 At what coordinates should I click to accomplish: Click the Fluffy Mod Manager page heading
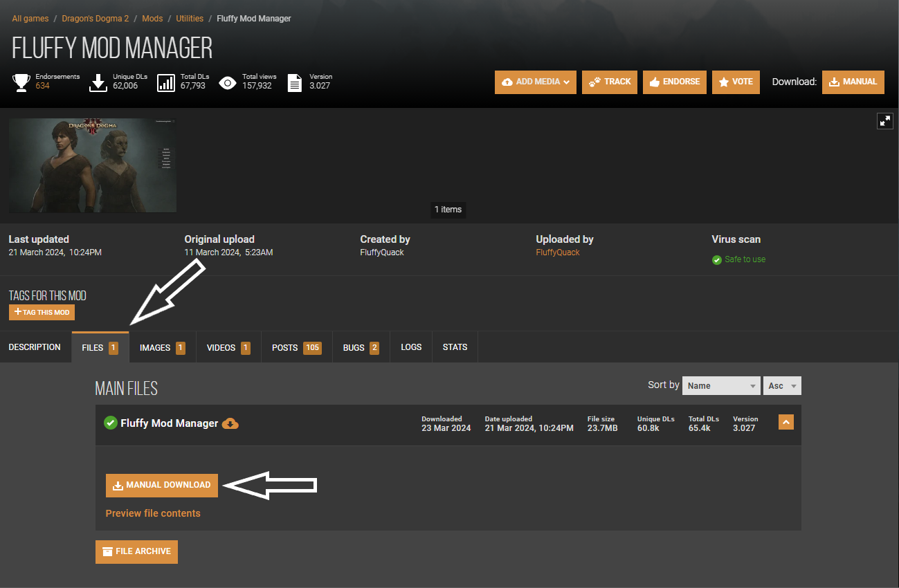112,48
